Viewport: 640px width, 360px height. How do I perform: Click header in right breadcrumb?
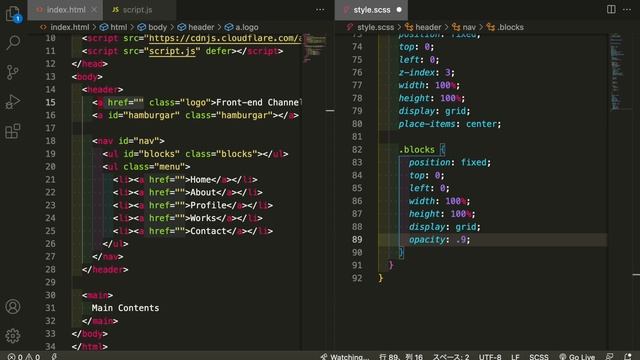(423, 27)
